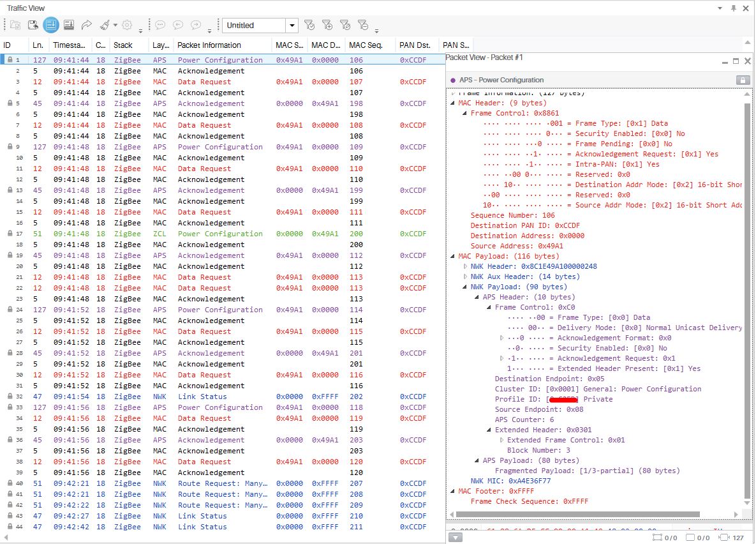Collapse the Frame Control 0x8861 node
Viewport: 756px width, 544px height.
pyautogui.click(x=465, y=113)
